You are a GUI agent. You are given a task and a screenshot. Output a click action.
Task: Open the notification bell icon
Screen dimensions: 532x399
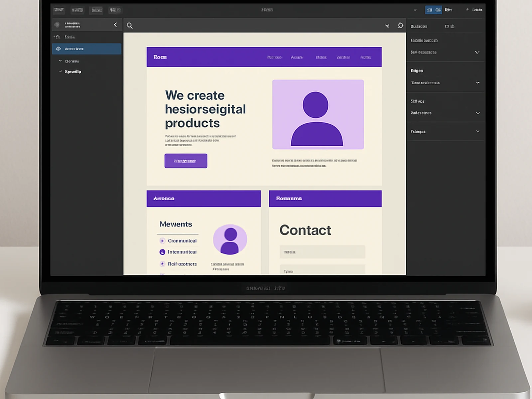(400, 25)
